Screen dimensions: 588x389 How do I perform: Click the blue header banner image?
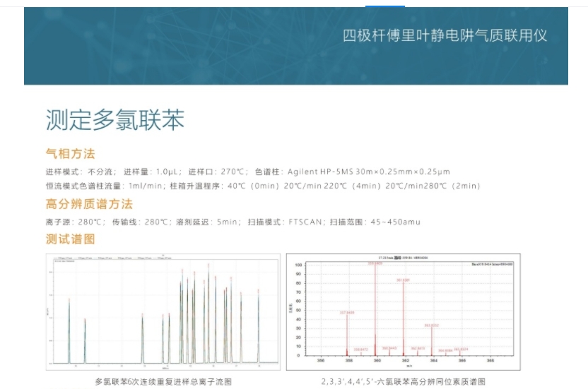point(296,46)
